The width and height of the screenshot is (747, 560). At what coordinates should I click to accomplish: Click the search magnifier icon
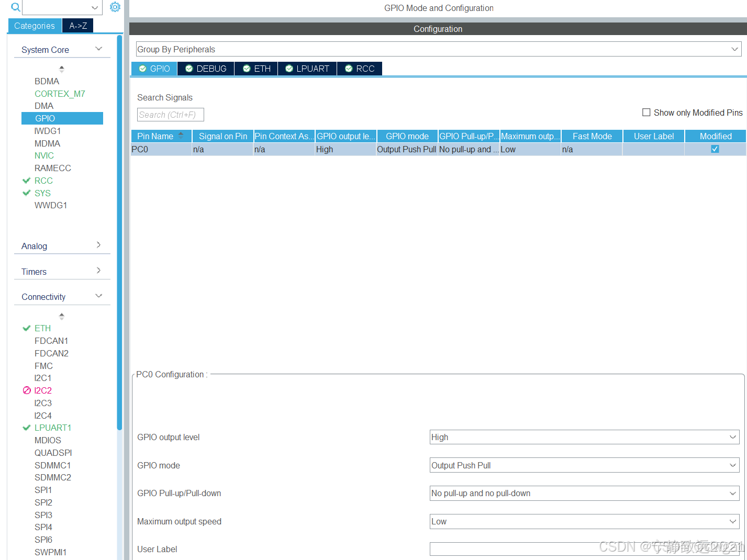(16, 7)
